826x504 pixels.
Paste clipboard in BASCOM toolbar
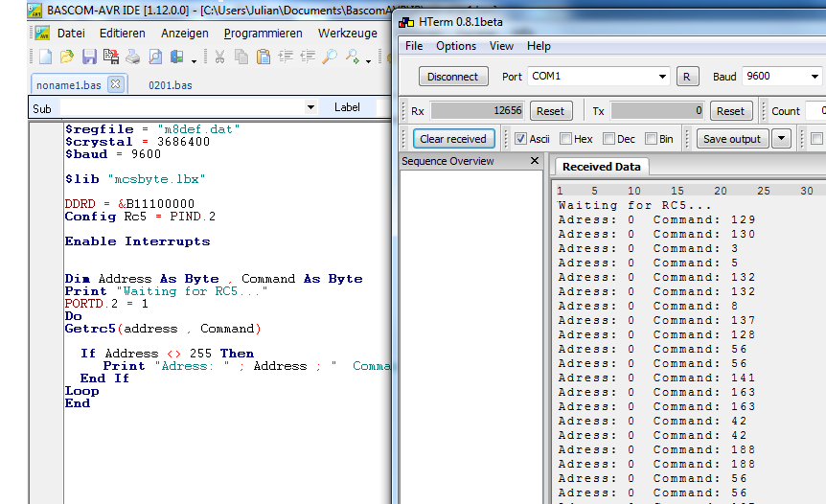tap(264, 57)
